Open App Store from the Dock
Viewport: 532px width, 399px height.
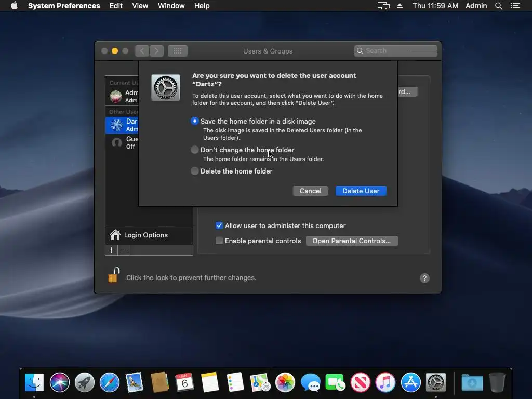(410, 382)
